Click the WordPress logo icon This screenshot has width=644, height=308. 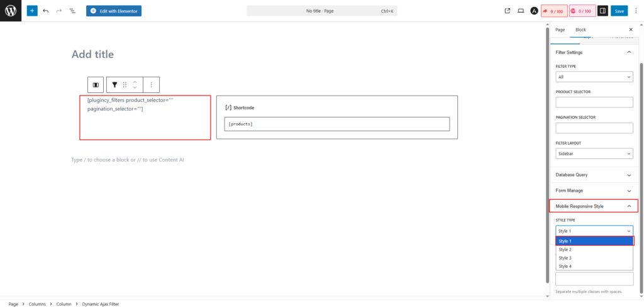point(11,11)
